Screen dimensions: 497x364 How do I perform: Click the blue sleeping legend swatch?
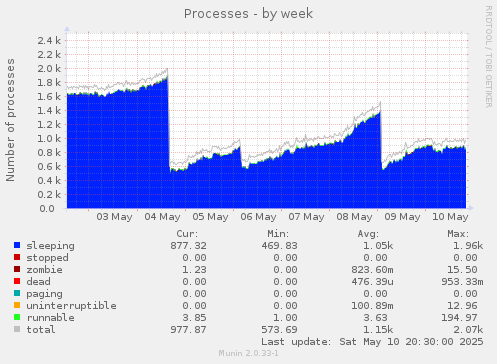click(17, 245)
